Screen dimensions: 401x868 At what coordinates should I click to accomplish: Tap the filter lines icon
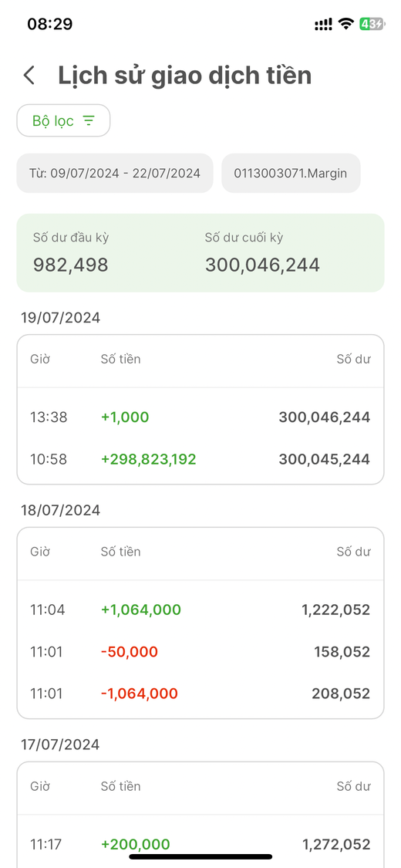pos(89,120)
